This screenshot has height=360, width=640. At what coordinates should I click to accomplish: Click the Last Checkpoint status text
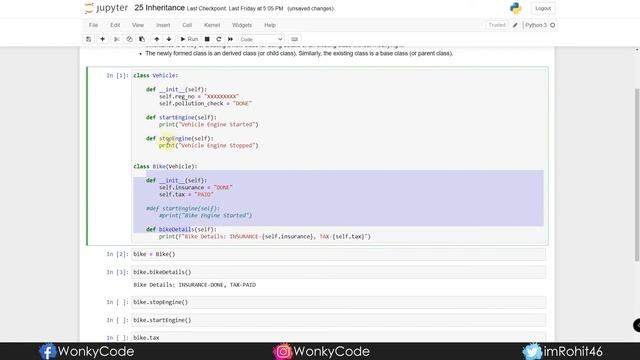pos(235,9)
